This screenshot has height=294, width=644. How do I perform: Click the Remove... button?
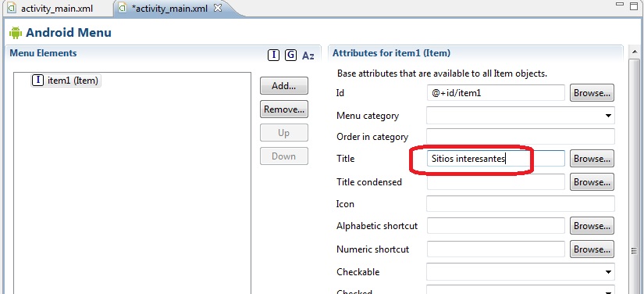[284, 109]
